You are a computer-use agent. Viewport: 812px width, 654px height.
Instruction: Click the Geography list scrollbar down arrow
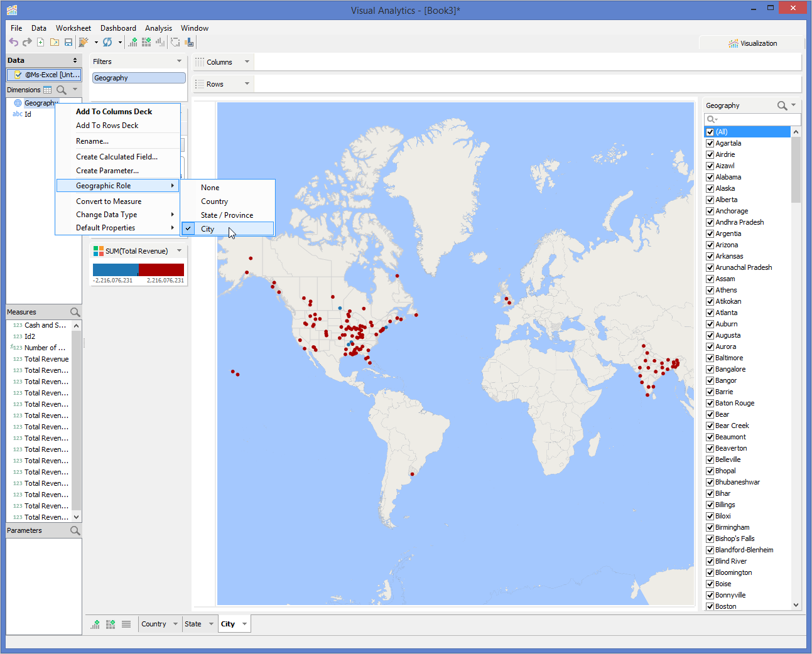pos(796,605)
